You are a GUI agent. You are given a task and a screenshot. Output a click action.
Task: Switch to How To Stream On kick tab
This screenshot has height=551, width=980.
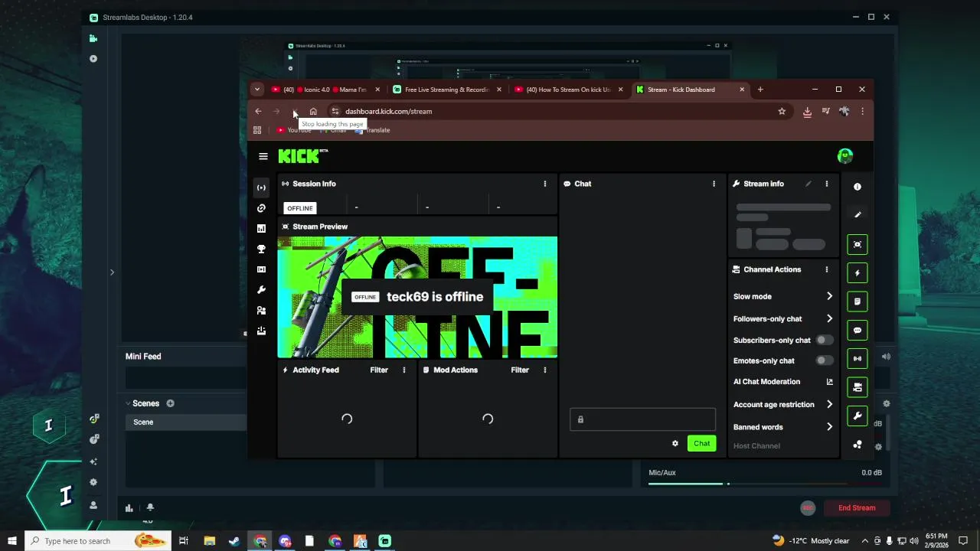pyautogui.click(x=568, y=90)
